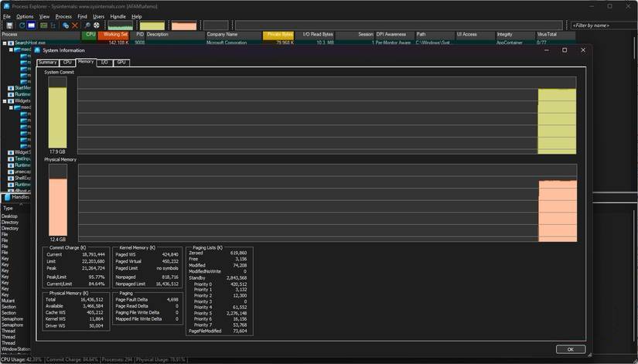
Task: Click the SearchHost.exe process icon
Action: (x=12, y=43)
